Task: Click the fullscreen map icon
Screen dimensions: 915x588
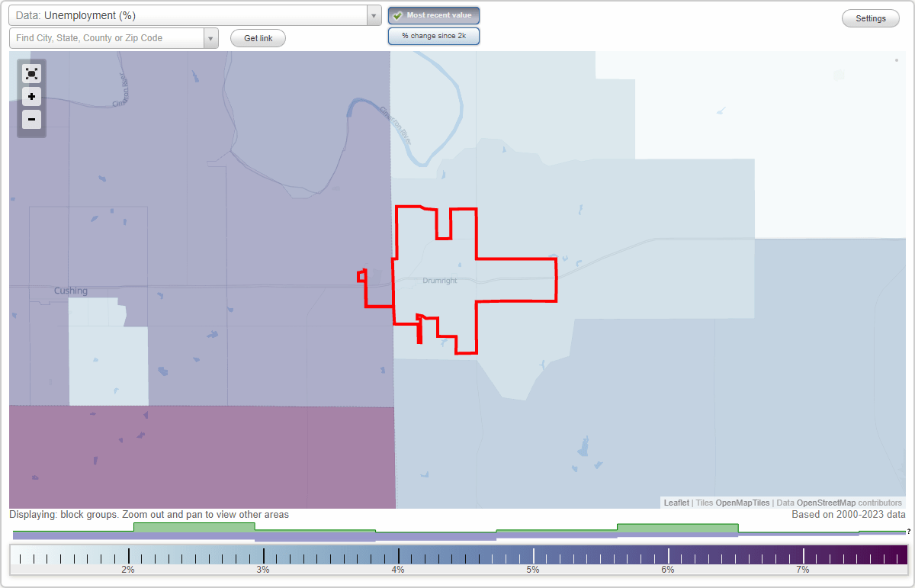Action: [31, 73]
